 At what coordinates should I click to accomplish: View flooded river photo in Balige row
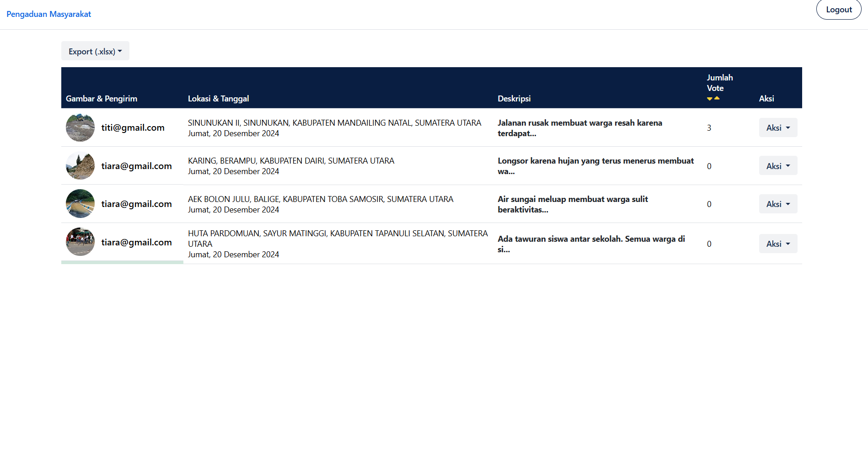pyautogui.click(x=80, y=204)
